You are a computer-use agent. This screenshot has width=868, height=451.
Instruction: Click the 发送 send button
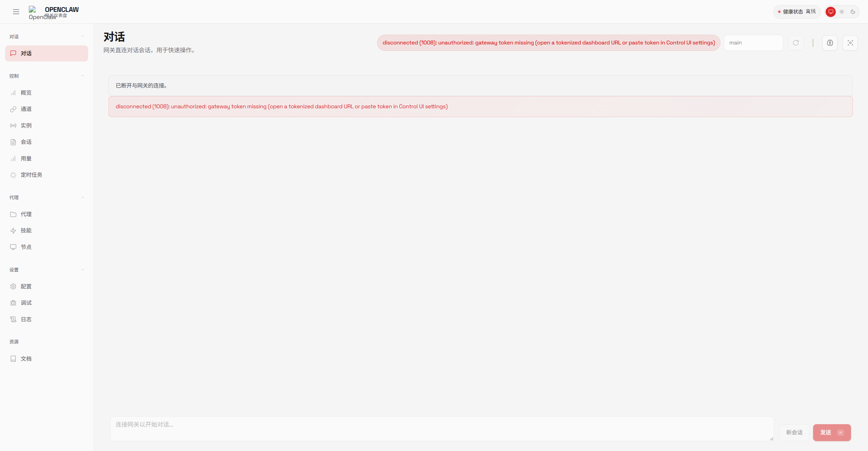831,432
